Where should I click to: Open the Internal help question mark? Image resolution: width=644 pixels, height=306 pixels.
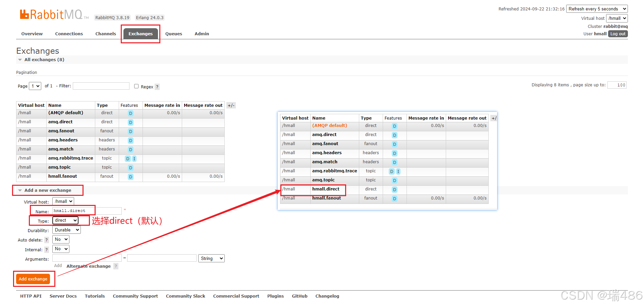[x=47, y=250]
